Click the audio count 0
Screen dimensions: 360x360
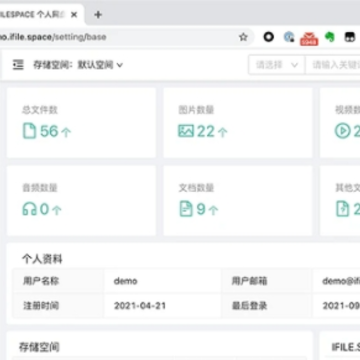[44, 210]
